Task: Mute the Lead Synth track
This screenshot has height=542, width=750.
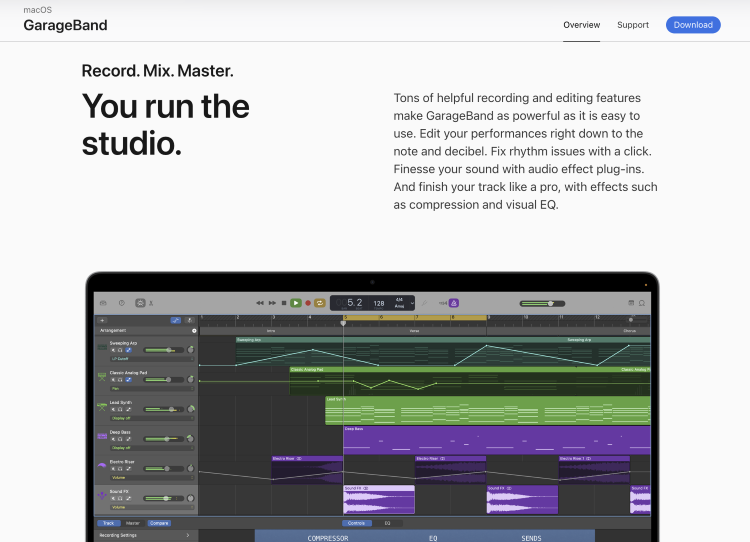Action: tap(113, 409)
